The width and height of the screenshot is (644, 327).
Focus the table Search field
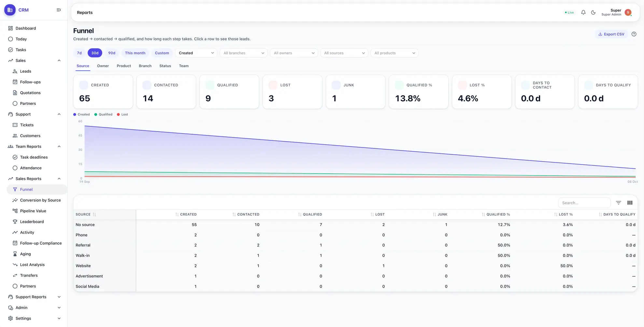[584, 203]
